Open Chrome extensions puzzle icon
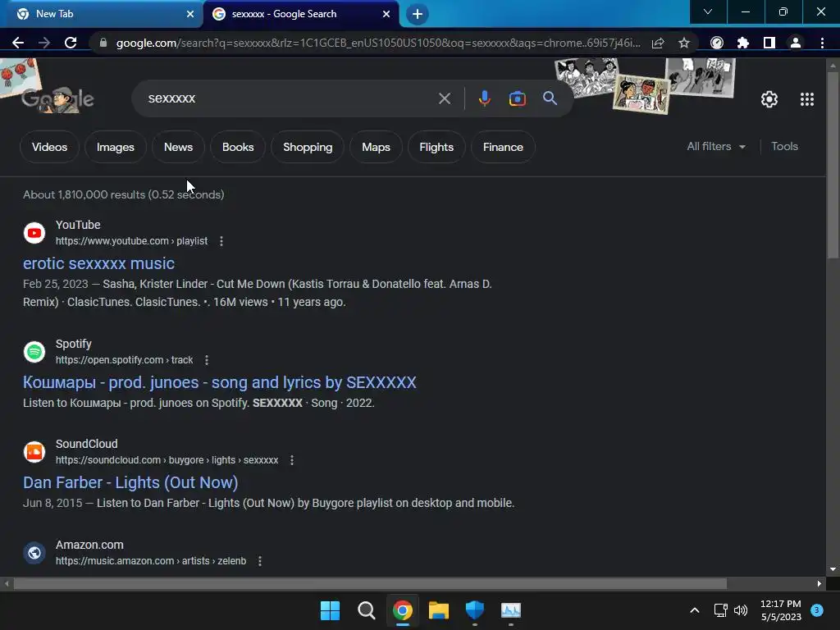This screenshot has height=630, width=840. 743,43
